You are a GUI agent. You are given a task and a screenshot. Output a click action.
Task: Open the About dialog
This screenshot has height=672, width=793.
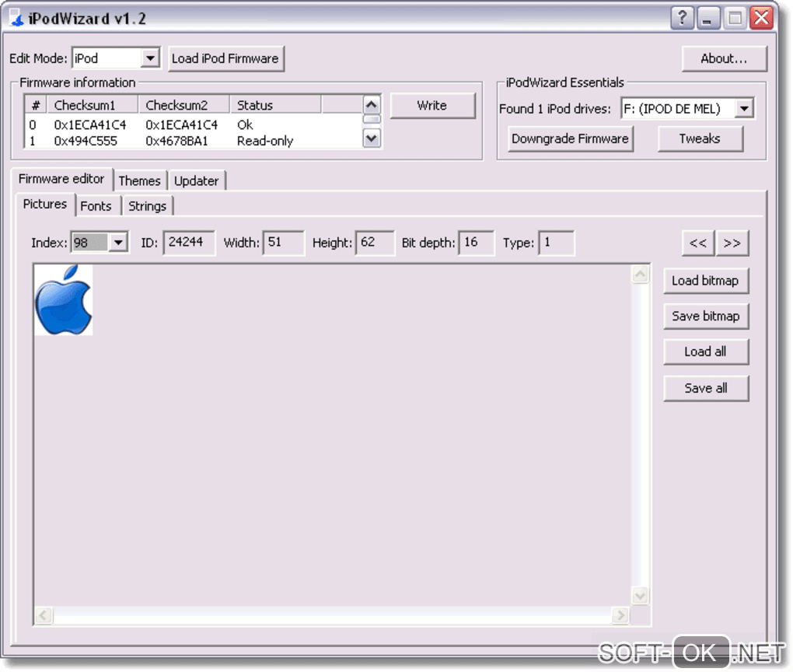(x=724, y=58)
